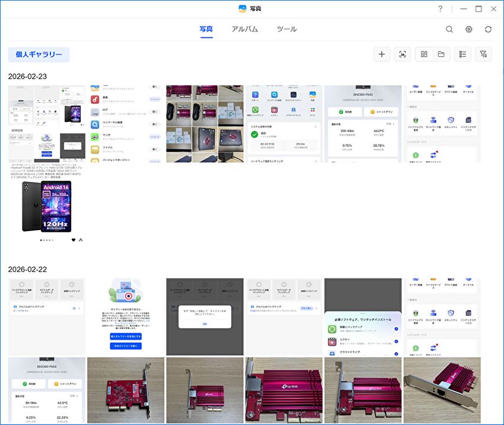Click the search magnifier icon
Image resolution: width=504 pixels, height=425 pixels.
pos(449,29)
